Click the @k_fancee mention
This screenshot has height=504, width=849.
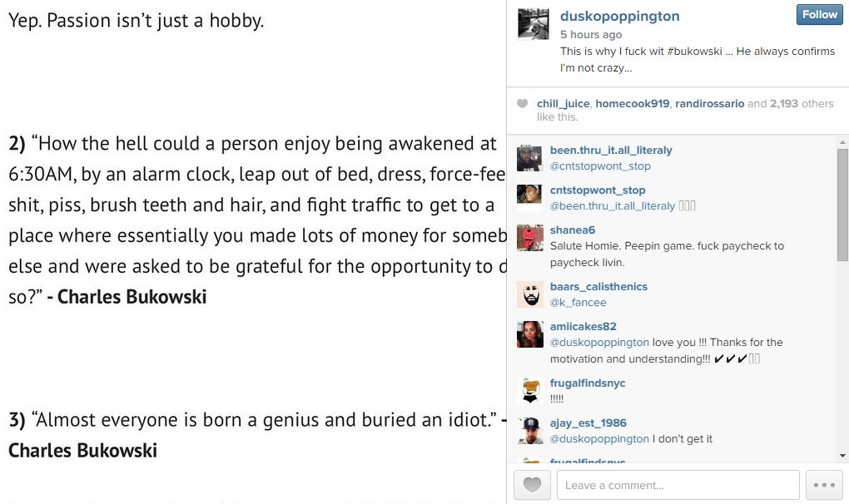(578, 303)
